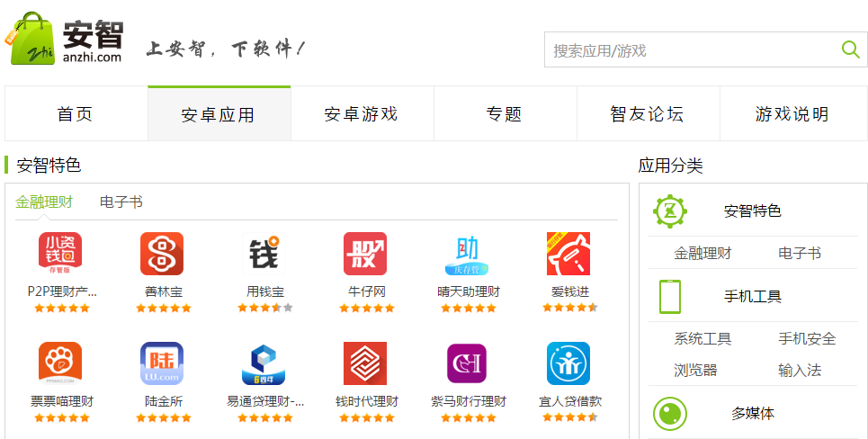Click the star rating under 爱钱进

point(570,308)
